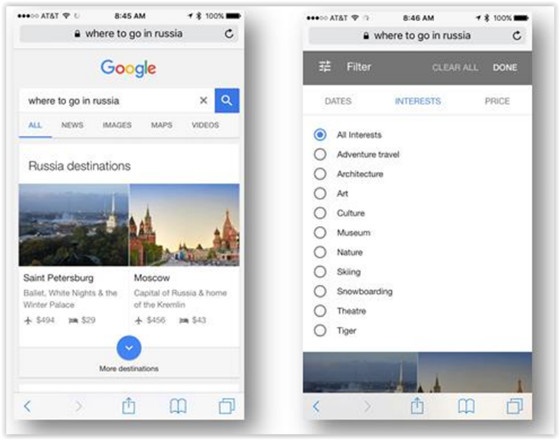
Task: Click Moscow hotel price icon $43
Action: coord(184,320)
